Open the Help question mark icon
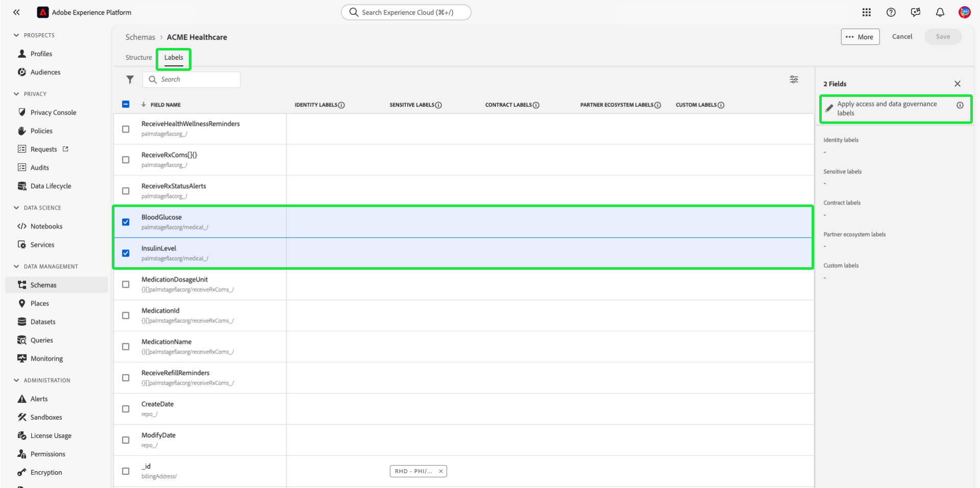 (x=891, y=12)
